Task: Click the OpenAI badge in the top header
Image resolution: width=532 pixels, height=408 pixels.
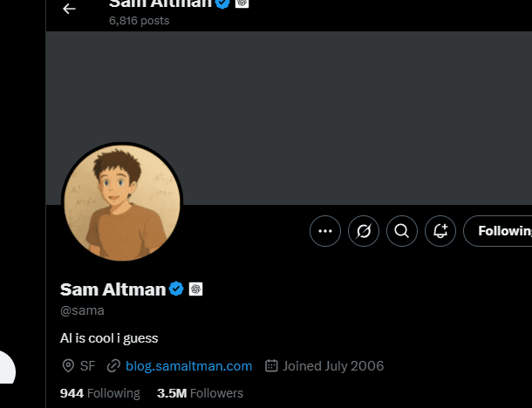Action: [242, 3]
